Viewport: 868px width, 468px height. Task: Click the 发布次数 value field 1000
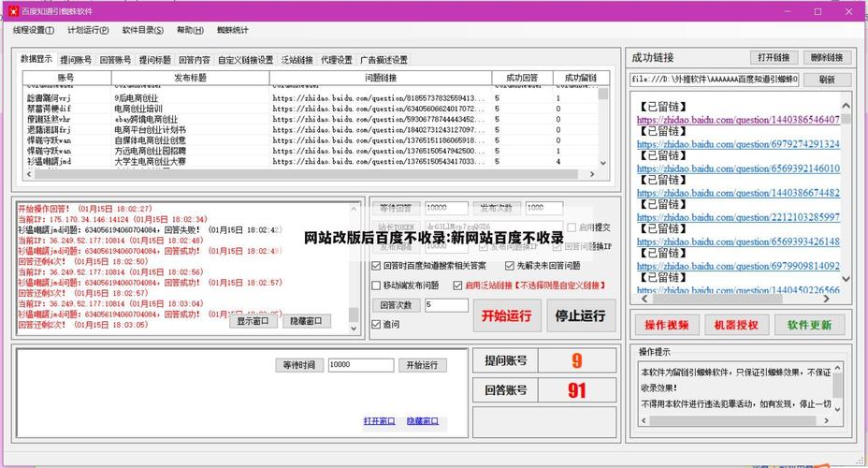(x=544, y=208)
